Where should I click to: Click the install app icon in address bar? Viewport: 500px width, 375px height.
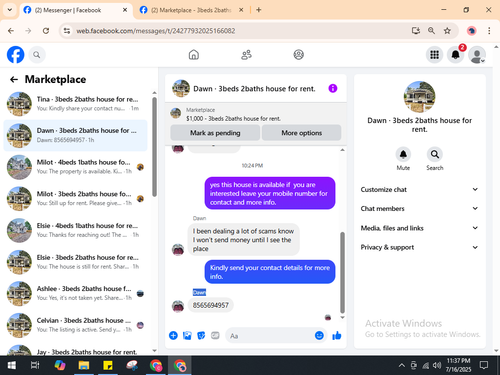pyautogui.click(x=416, y=31)
